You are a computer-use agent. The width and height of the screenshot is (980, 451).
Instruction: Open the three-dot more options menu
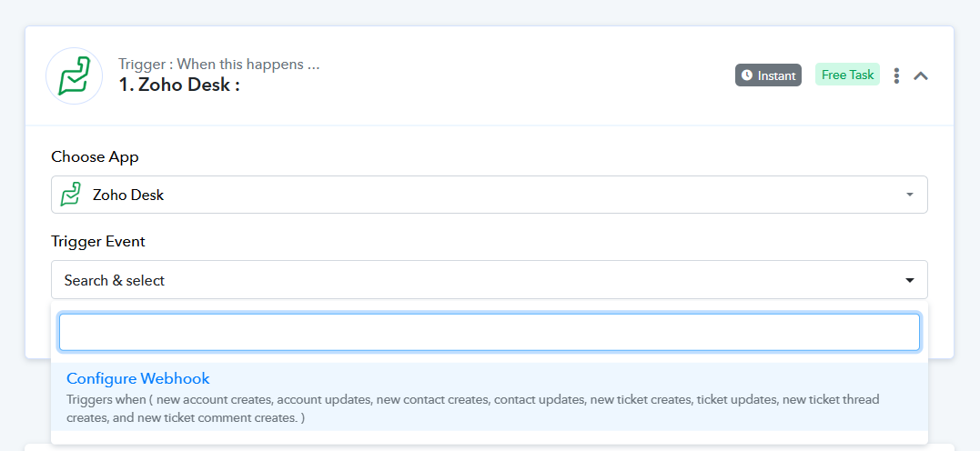[896, 75]
